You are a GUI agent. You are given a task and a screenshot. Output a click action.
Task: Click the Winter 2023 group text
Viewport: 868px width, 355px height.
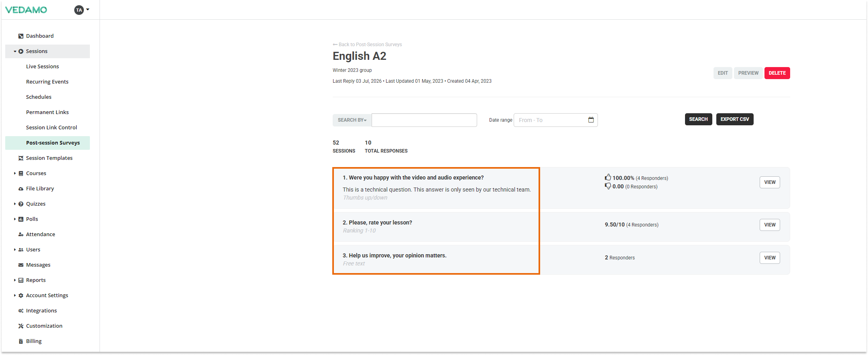point(352,70)
